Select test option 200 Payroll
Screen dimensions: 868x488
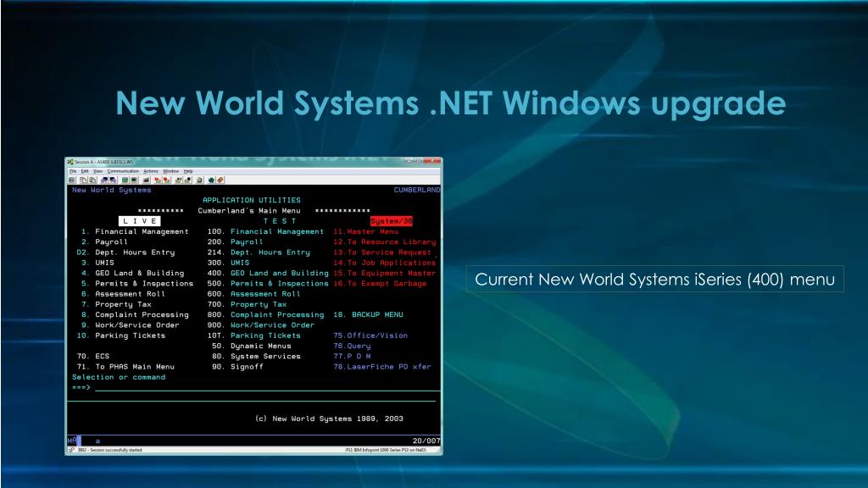(x=236, y=241)
